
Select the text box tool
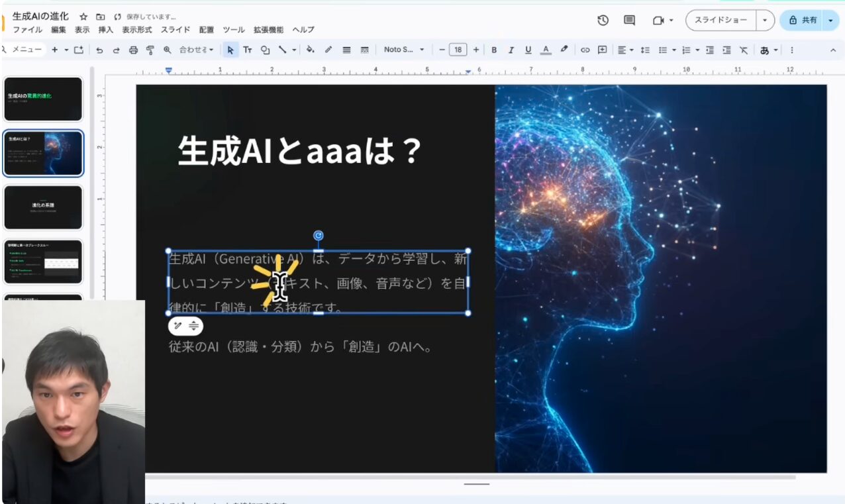pyautogui.click(x=248, y=50)
